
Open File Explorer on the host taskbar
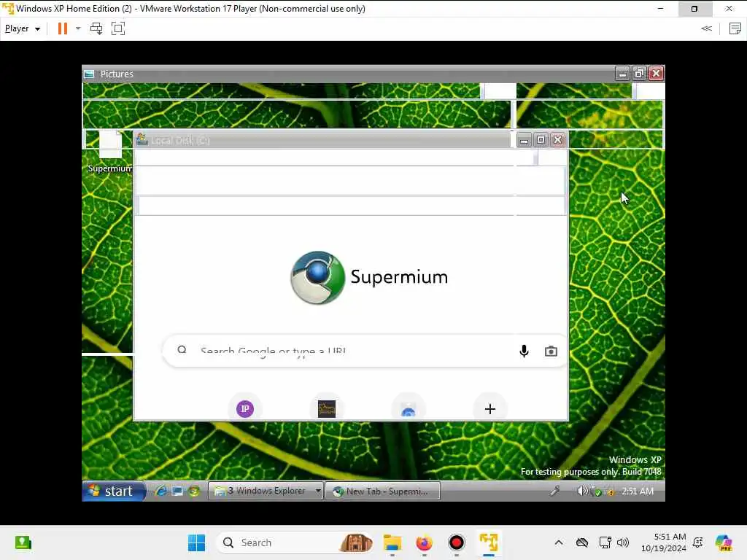click(392, 542)
